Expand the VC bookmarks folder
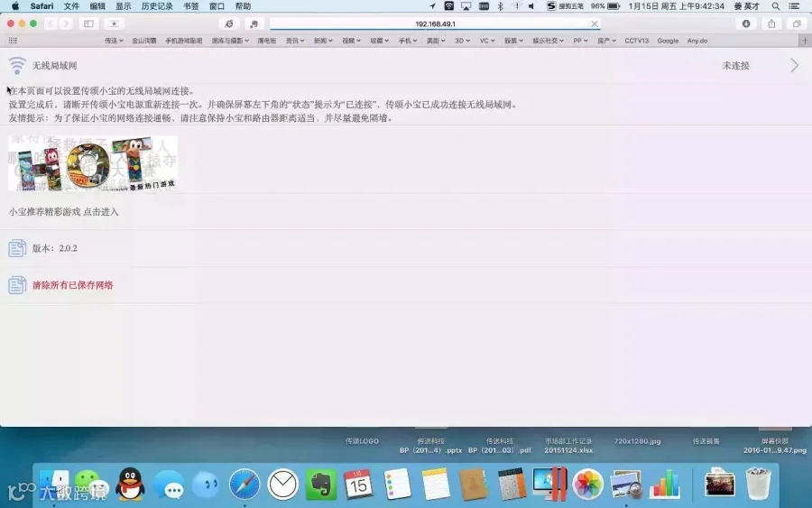Screen dimensions: 812x508 tap(487, 41)
